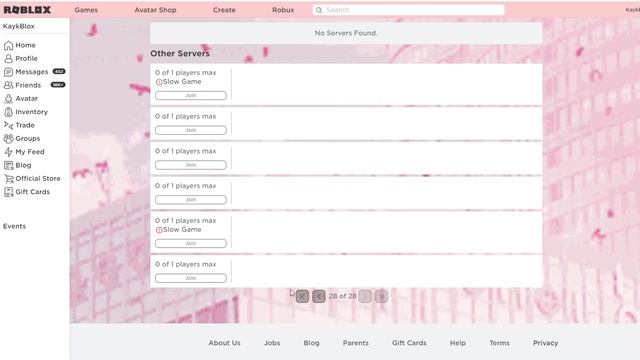Image resolution: width=640 pixels, height=360 pixels.
Task: Open the Blog footer link
Action: (x=311, y=343)
